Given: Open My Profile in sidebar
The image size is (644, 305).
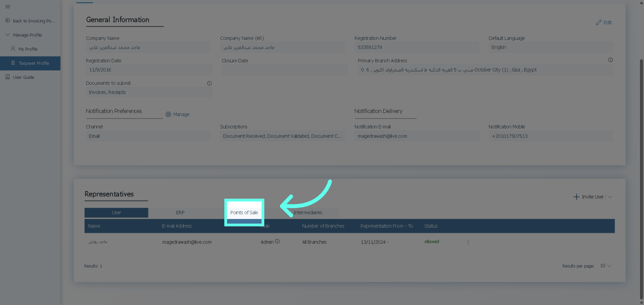Looking at the screenshot, I should tap(28, 49).
